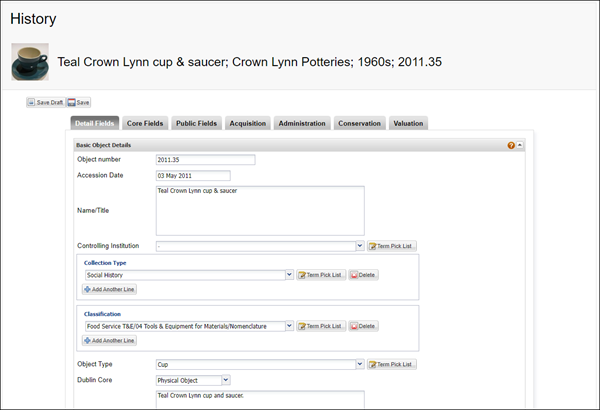Click the Food Service T&E classification field
This screenshot has width=600, height=410.
pos(185,326)
